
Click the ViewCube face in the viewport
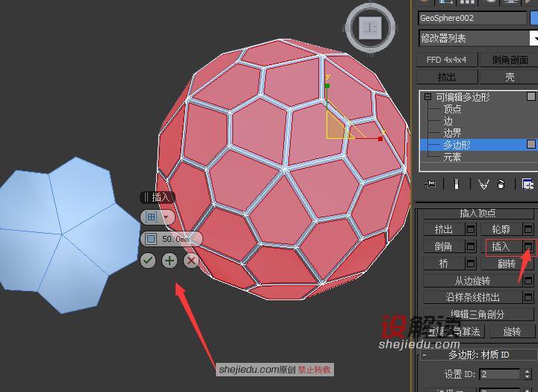370,27
